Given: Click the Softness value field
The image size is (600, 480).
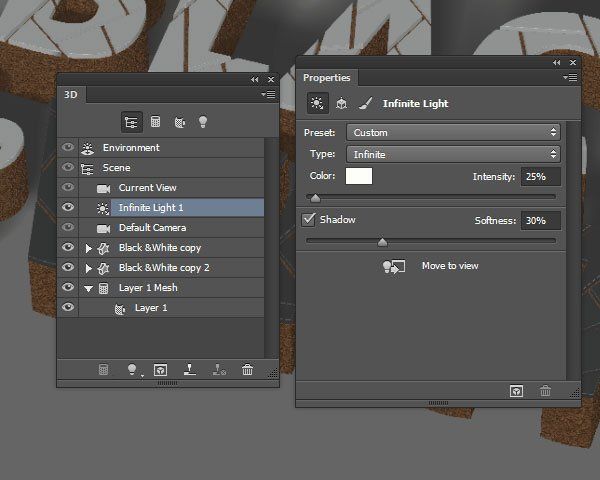Looking at the screenshot, I should (541, 221).
